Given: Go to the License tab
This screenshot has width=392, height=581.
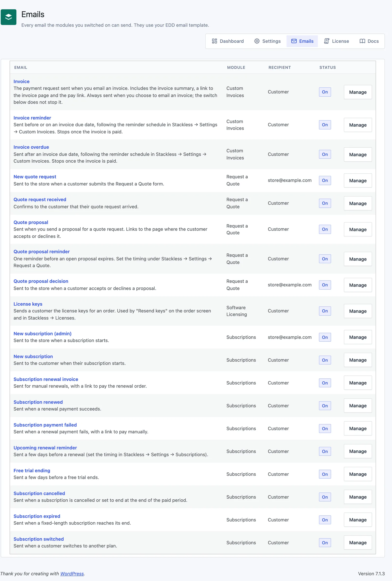Looking at the screenshot, I should tap(336, 41).
